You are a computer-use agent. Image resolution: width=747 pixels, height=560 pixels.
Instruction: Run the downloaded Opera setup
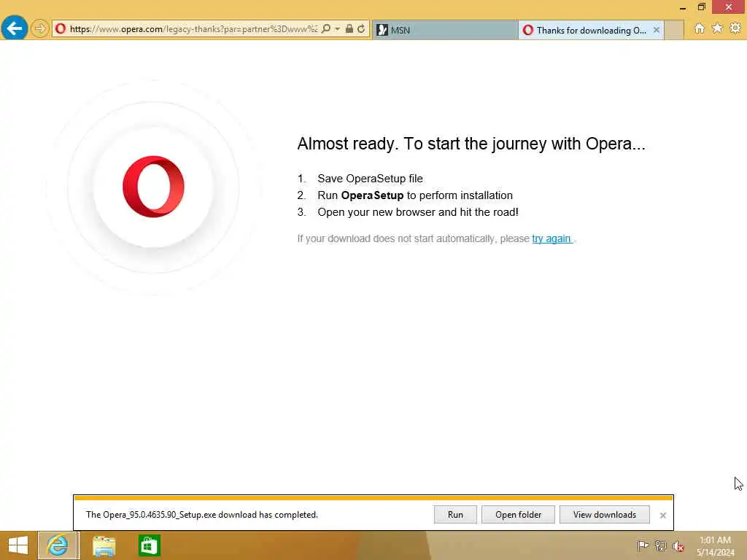[455, 515]
